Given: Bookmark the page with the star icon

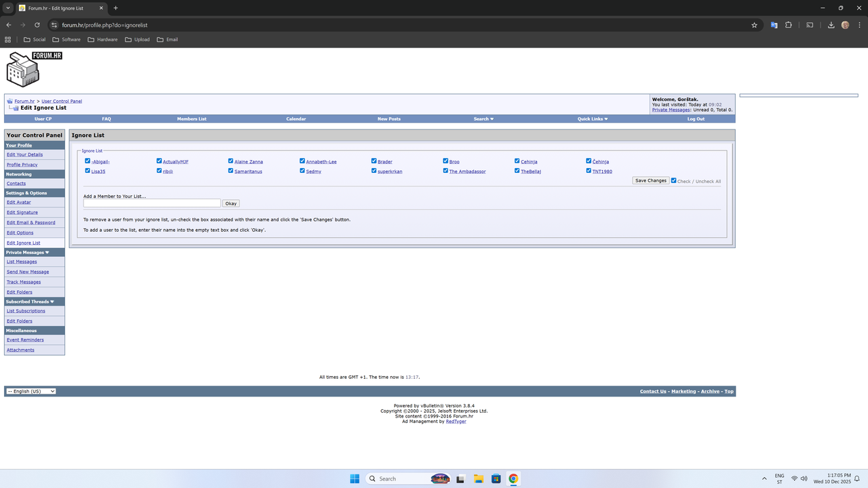Looking at the screenshot, I should [754, 24].
